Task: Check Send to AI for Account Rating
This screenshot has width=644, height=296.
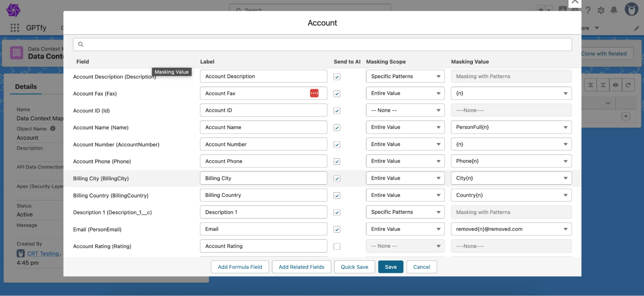Action: (x=337, y=246)
